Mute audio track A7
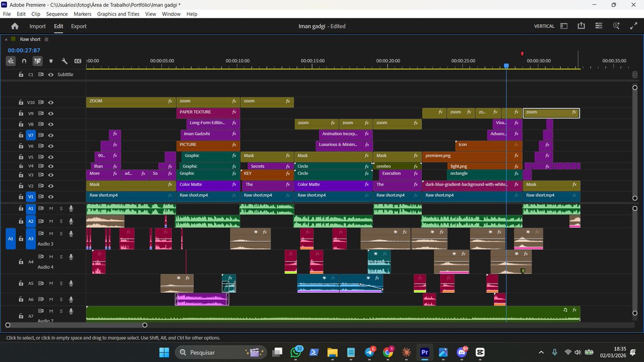 pyautogui.click(x=51, y=311)
